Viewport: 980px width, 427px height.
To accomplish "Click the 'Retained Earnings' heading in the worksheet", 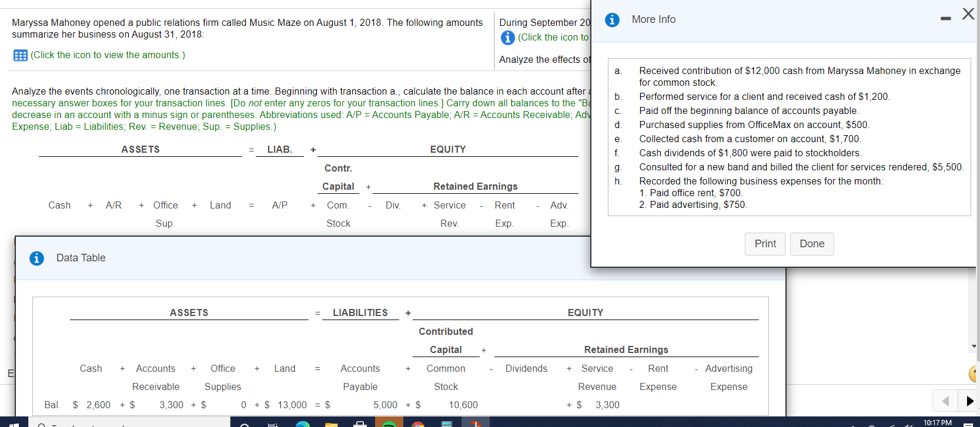I will click(x=476, y=186).
